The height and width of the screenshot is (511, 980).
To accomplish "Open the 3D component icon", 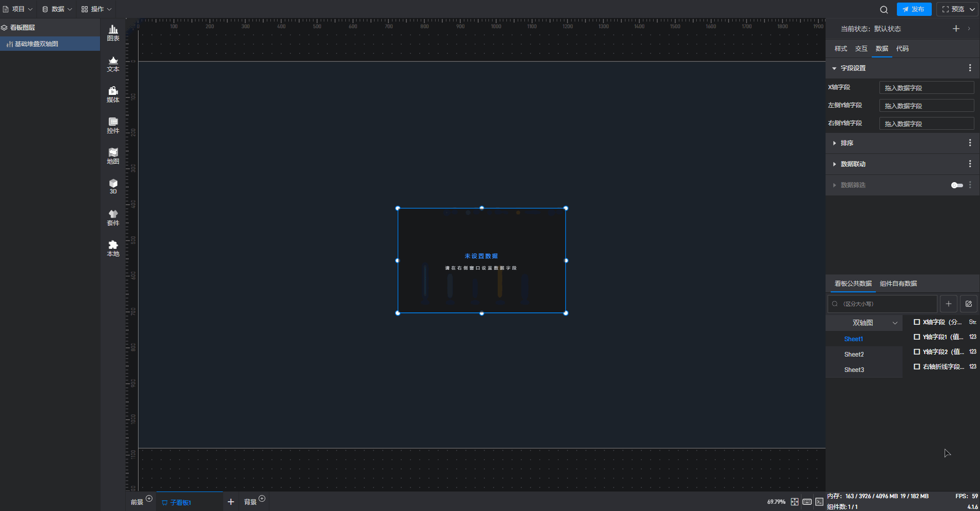I will point(113,186).
